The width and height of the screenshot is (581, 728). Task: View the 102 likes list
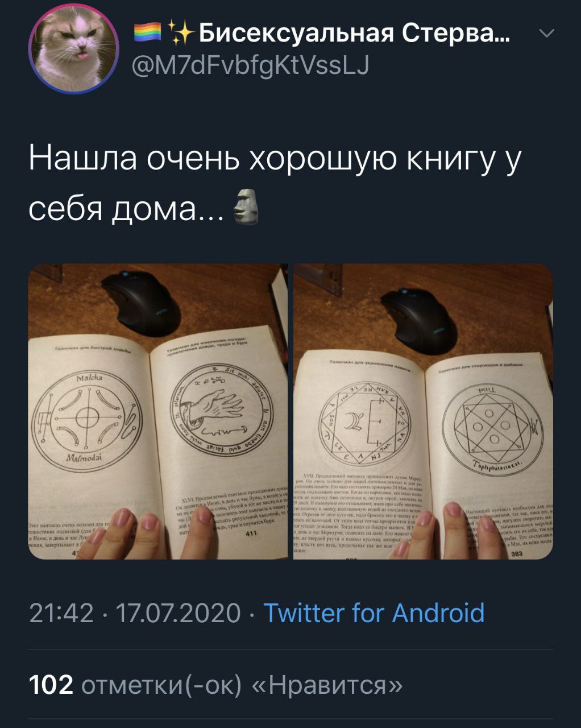tap(216, 684)
